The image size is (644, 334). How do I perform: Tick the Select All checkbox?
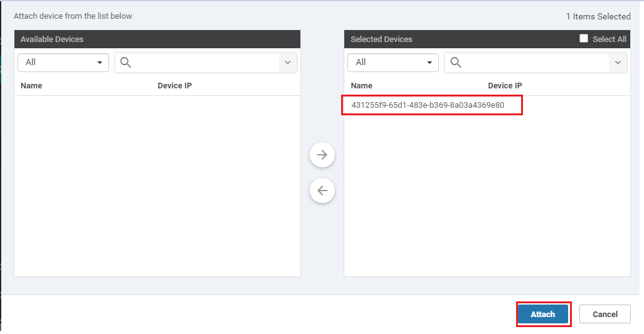(x=584, y=39)
